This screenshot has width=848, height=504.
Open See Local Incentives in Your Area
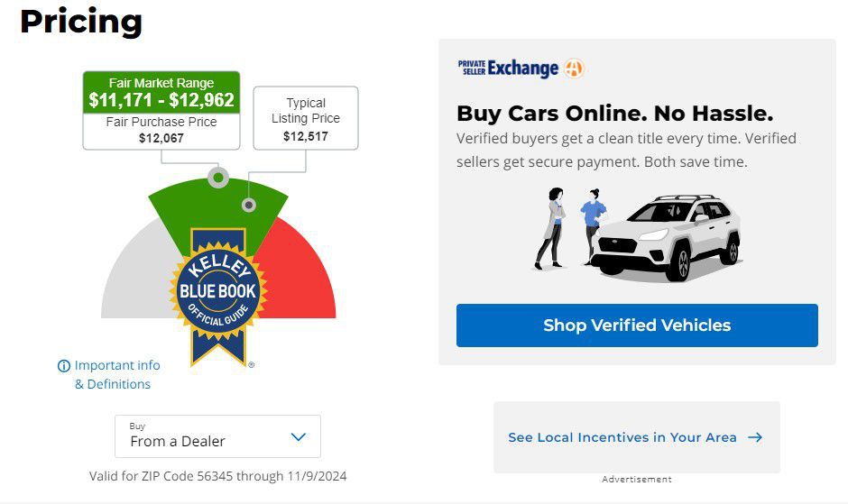pos(637,437)
